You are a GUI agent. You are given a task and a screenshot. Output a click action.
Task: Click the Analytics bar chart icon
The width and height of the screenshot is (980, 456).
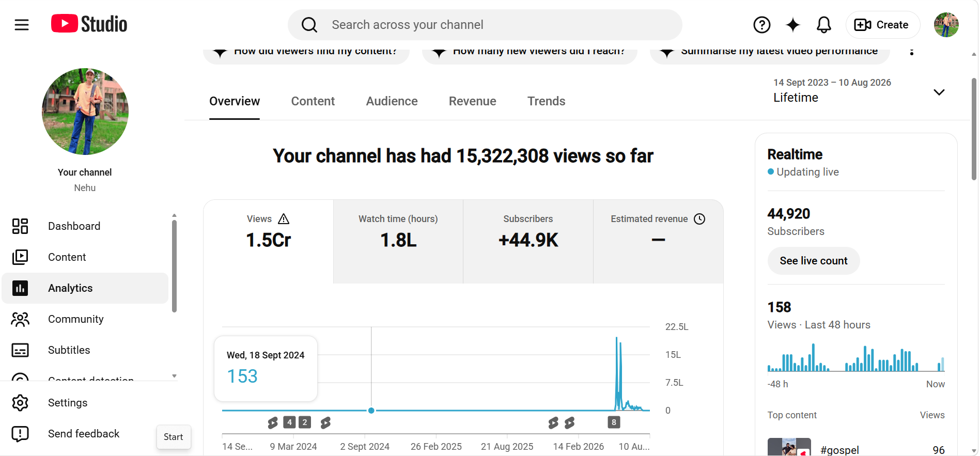pos(20,288)
